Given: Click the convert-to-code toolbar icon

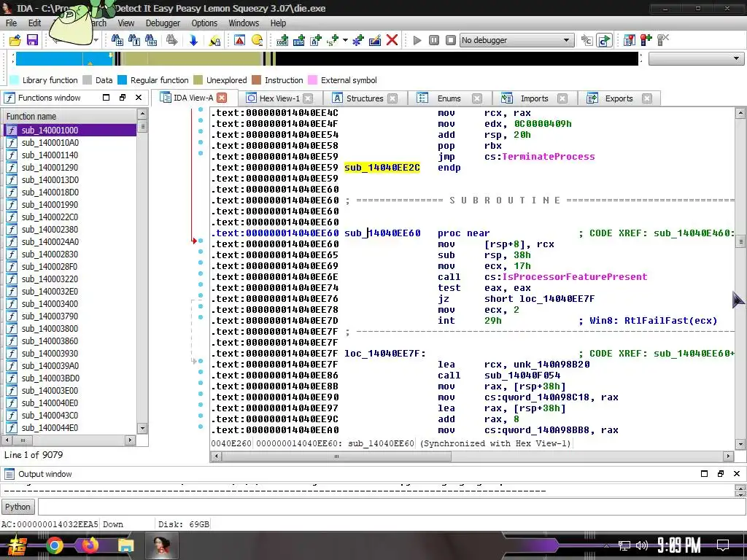Looking at the screenshot, I should (282, 41).
